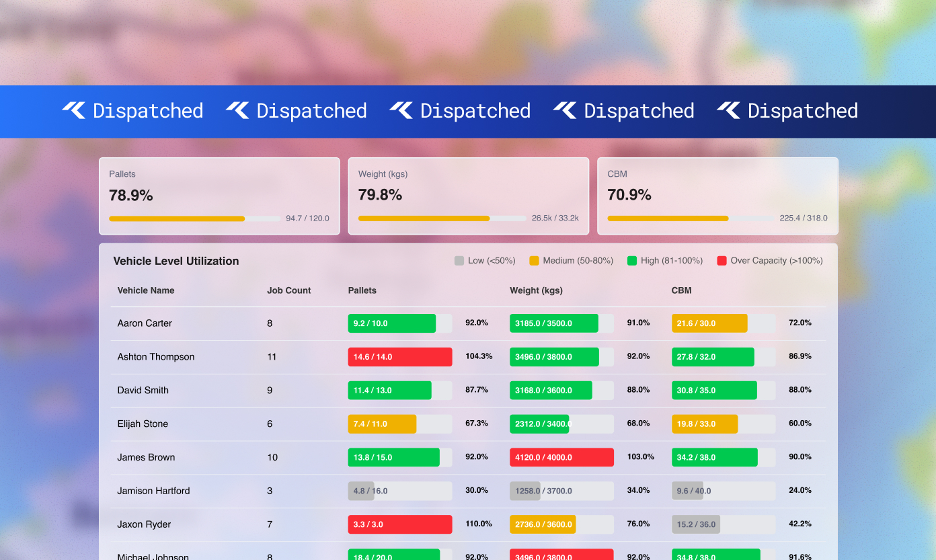Screen dimensions: 936x560
Task: Click the leftmost Dispatched logo icon
Action: click(74, 110)
